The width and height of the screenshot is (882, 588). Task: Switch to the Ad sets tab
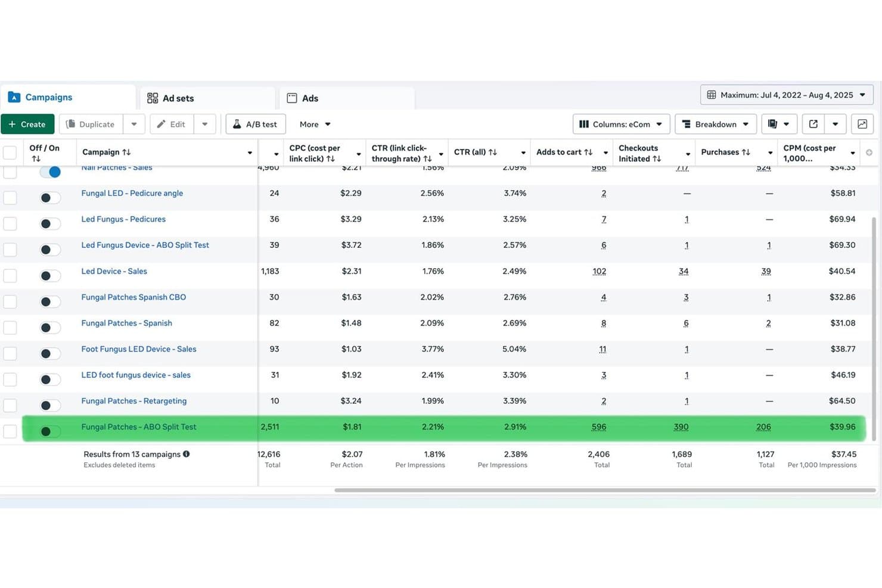207,98
